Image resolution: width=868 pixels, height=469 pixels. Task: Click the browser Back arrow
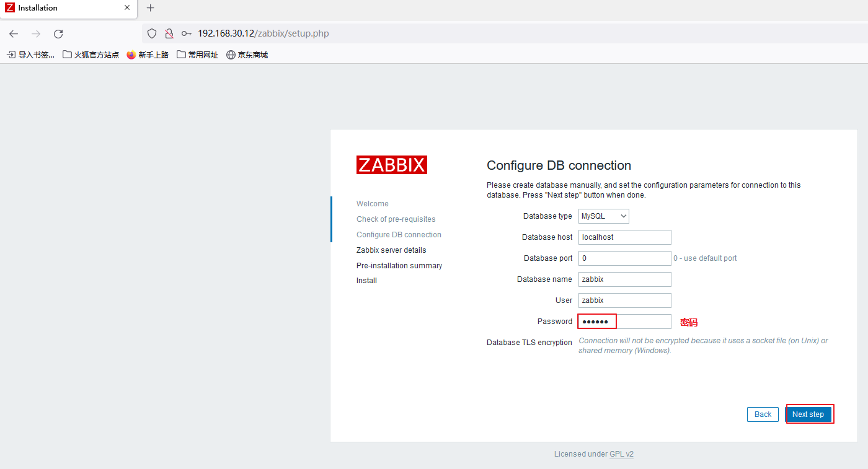(x=14, y=33)
